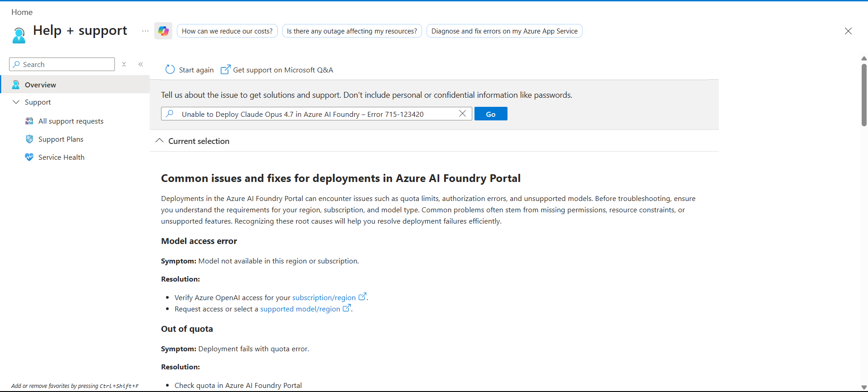Viewport: 868px width, 392px height.
Task: Click the 'Model access error' heading
Action: pos(199,241)
